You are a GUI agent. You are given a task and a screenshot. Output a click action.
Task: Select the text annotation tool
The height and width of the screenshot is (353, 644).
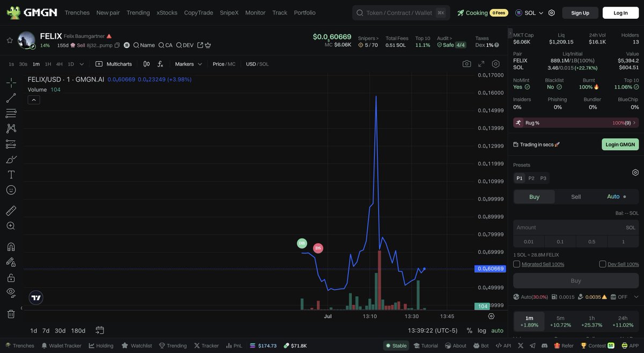pyautogui.click(x=11, y=174)
